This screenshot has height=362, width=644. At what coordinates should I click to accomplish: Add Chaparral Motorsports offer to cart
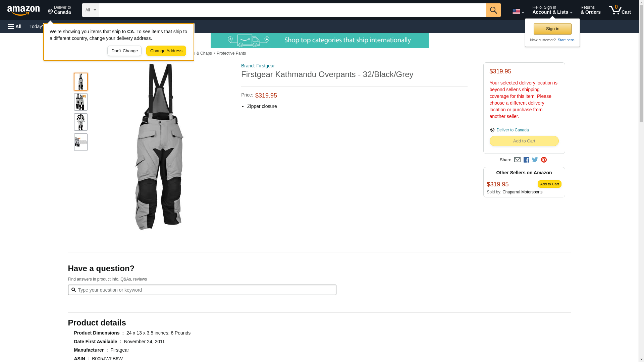click(x=549, y=184)
